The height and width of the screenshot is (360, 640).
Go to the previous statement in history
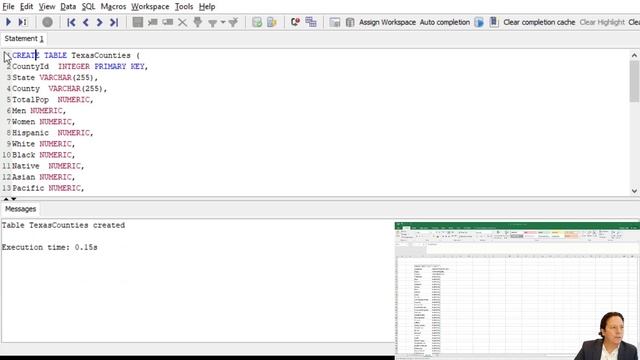click(86, 22)
